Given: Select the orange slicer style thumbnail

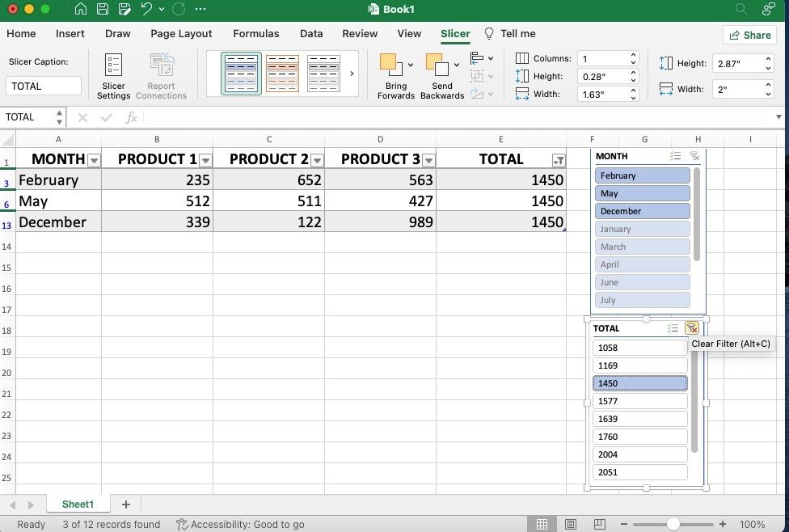Looking at the screenshot, I should click(x=282, y=74).
